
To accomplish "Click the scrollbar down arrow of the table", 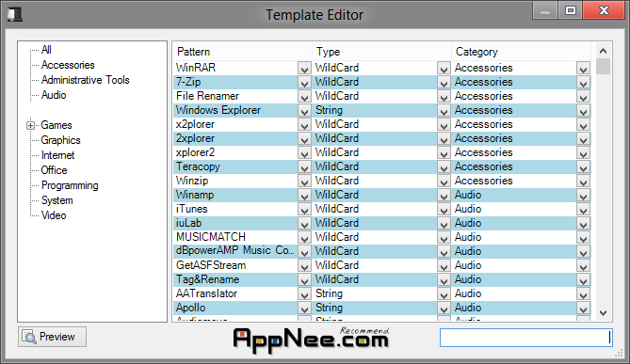I will coord(603,312).
